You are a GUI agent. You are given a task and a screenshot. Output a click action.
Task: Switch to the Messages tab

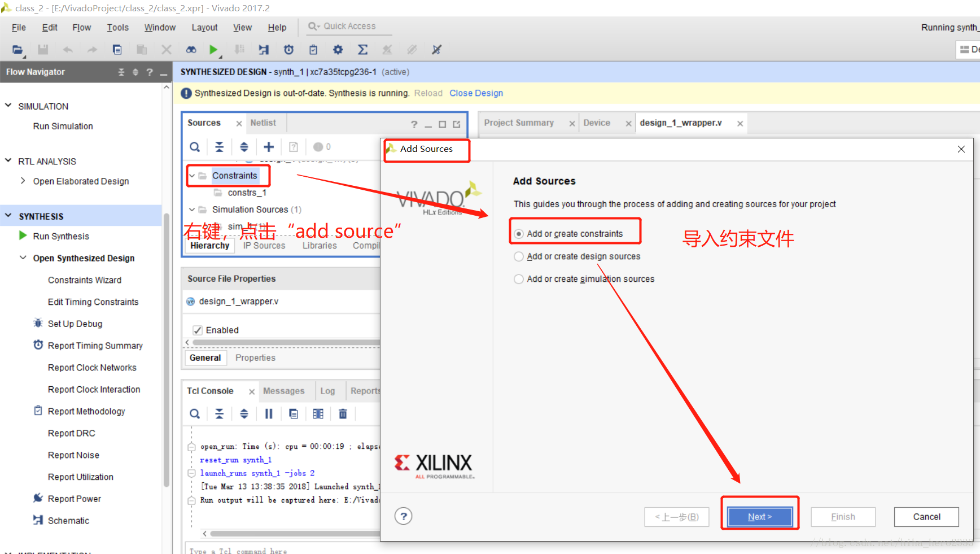[283, 391]
